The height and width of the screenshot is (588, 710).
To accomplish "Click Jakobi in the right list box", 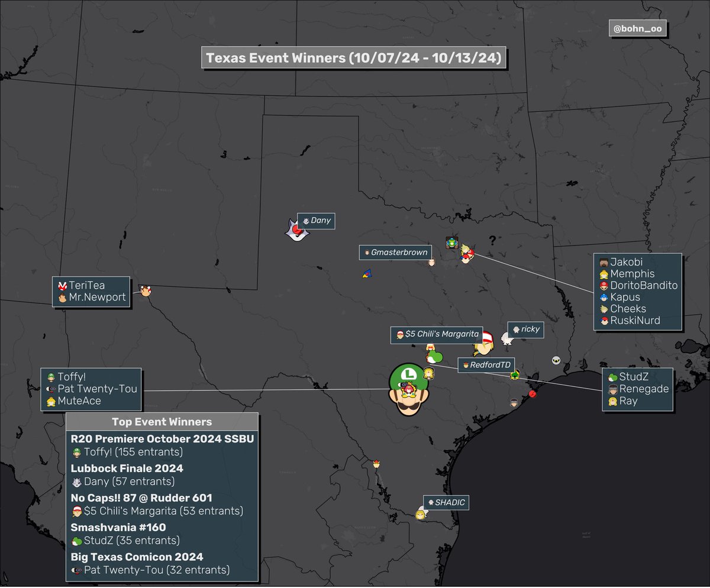I will [x=627, y=262].
